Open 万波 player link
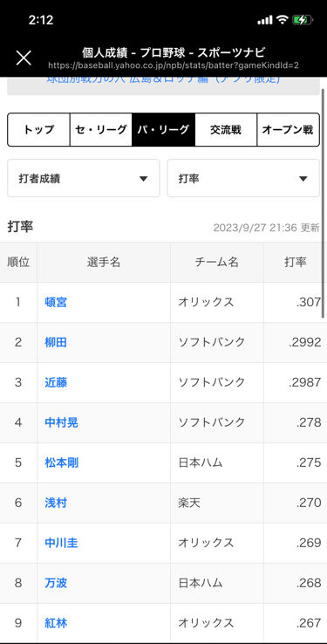 click(x=56, y=583)
